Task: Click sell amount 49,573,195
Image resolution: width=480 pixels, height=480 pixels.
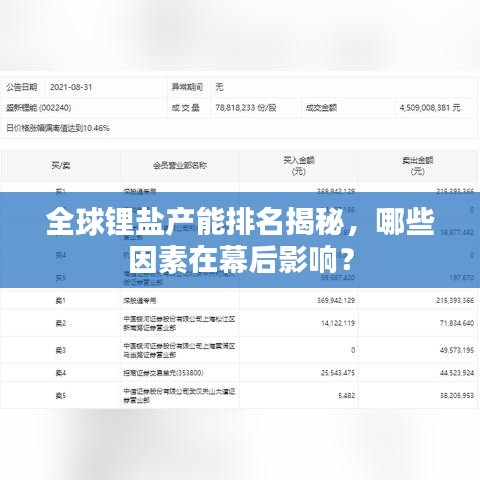Action: coord(457,350)
